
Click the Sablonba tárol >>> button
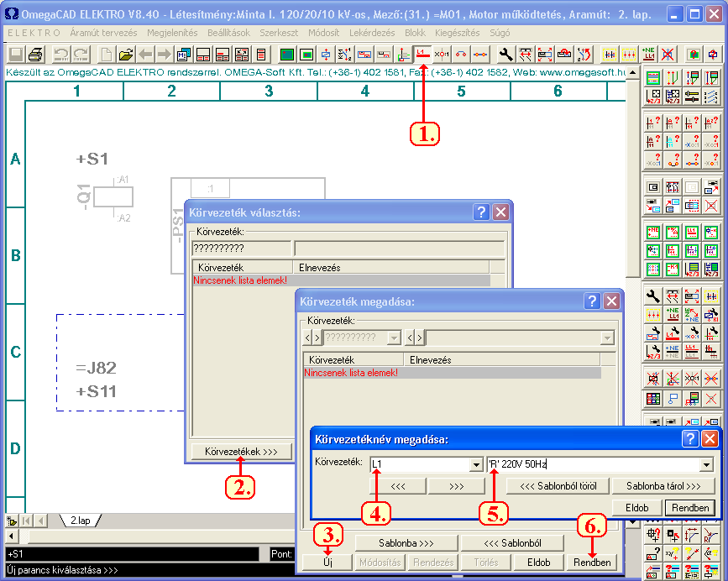pos(663,486)
